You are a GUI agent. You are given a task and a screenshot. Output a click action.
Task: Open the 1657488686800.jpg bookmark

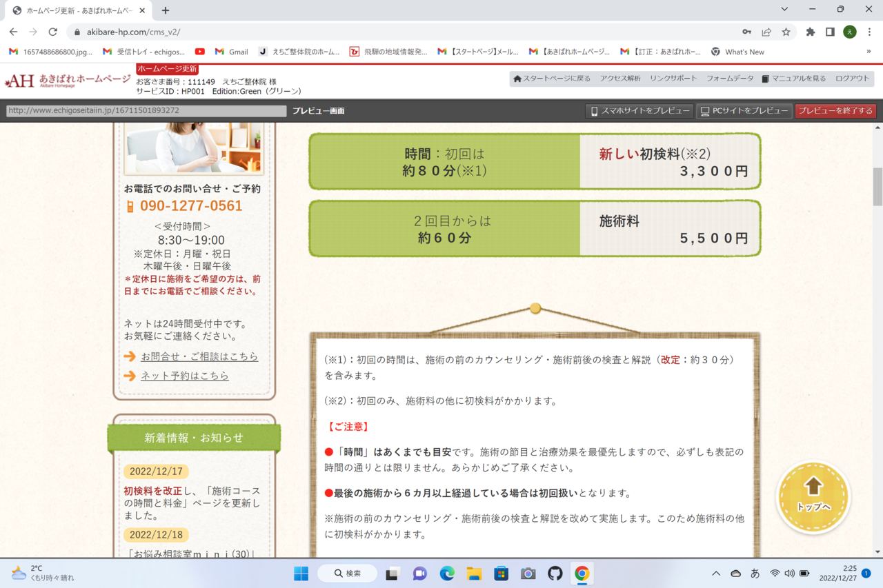(x=50, y=52)
